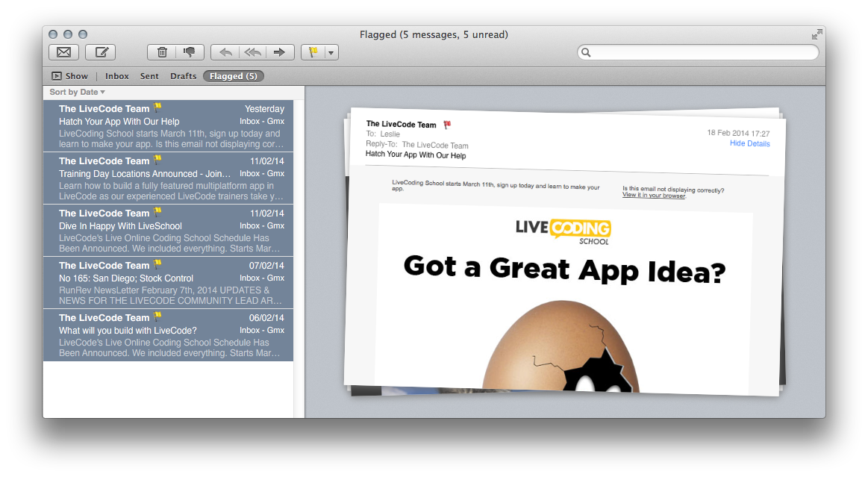
Task: Compose a new message
Action: (101, 52)
